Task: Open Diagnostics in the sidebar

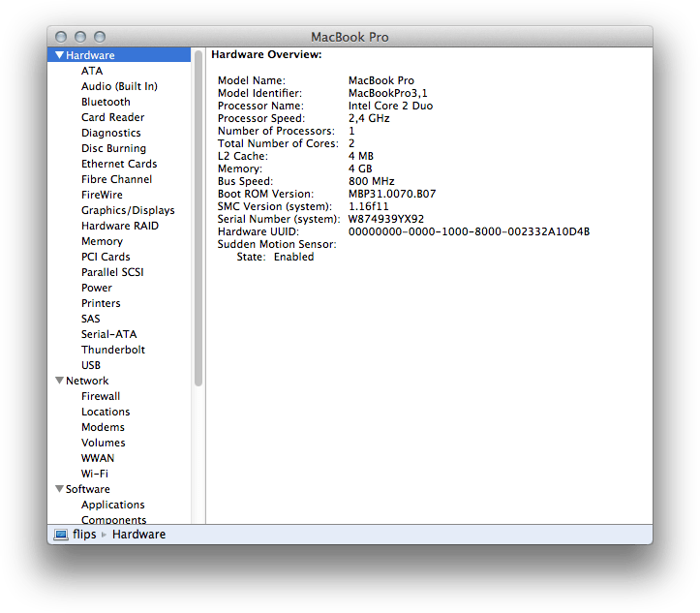Action: (111, 133)
